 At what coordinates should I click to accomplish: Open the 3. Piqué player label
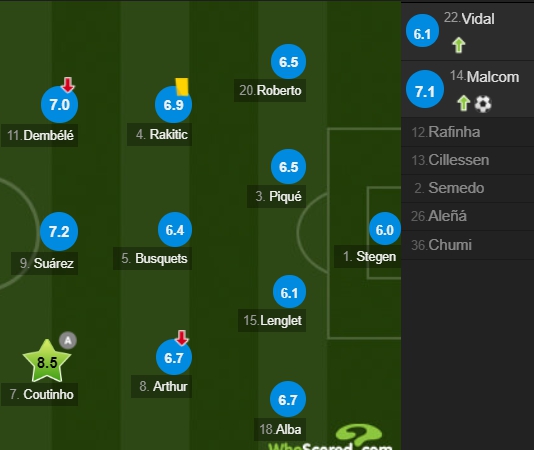pyautogui.click(x=277, y=196)
